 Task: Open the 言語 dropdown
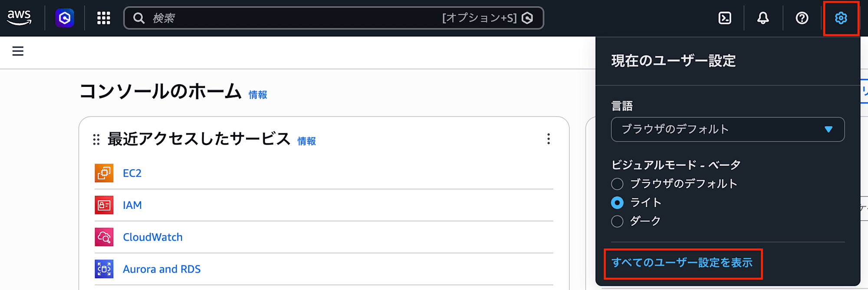[x=727, y=129]
